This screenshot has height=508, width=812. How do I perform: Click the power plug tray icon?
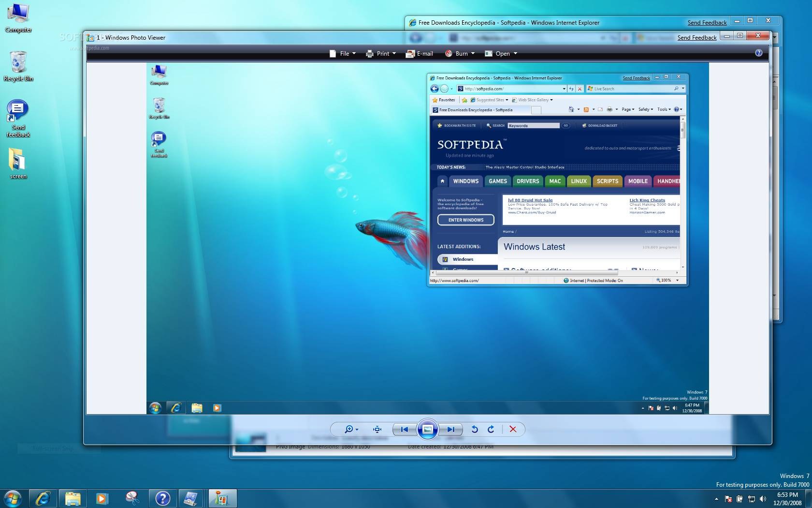coord(739,499)
